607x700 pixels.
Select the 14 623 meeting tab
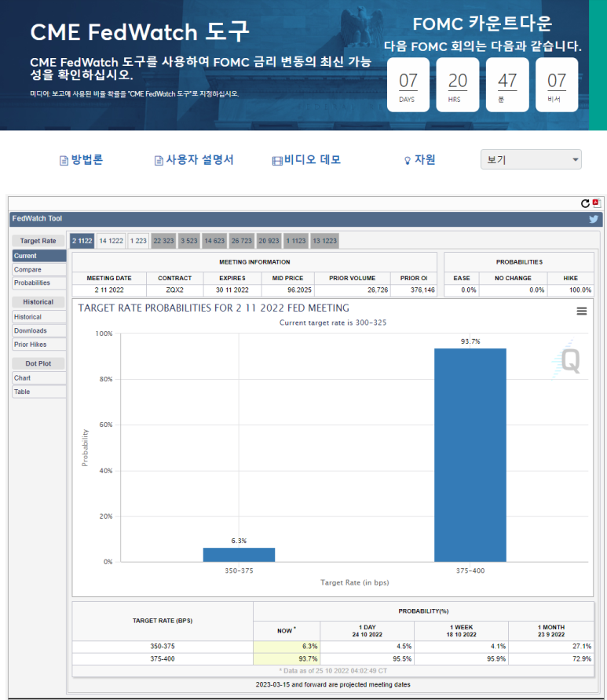coord(214,241)
